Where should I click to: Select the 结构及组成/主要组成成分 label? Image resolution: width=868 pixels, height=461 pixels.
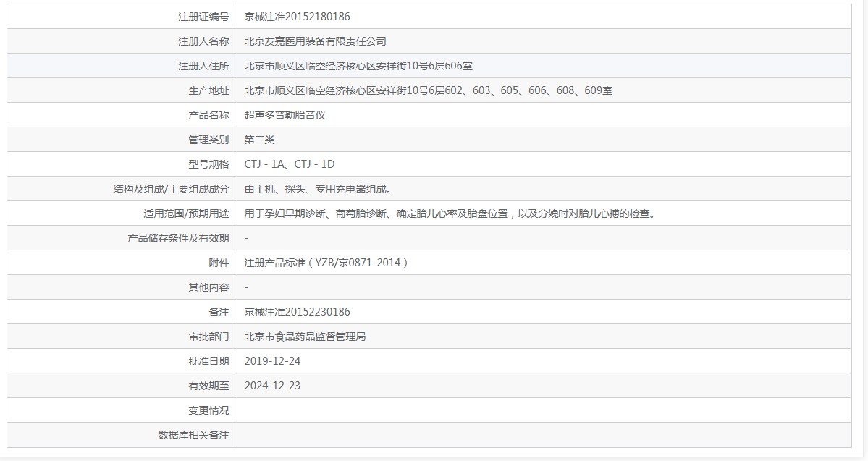click(x=171, y=190)
